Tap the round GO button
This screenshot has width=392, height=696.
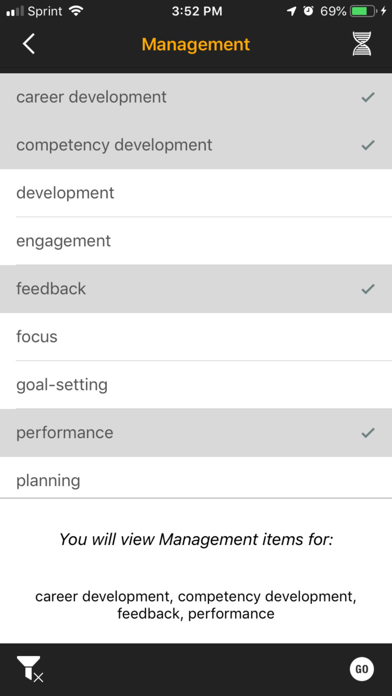point(362,668)
